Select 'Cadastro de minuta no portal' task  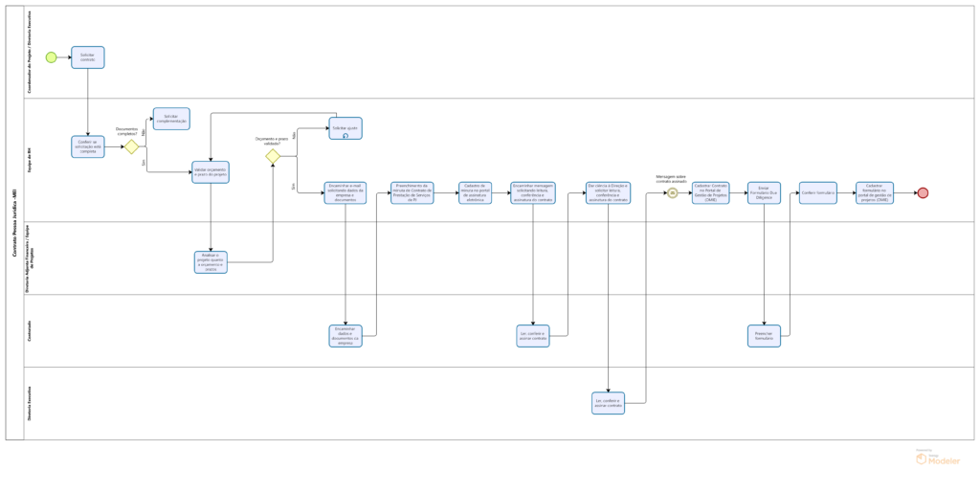(x=473, y=192)
